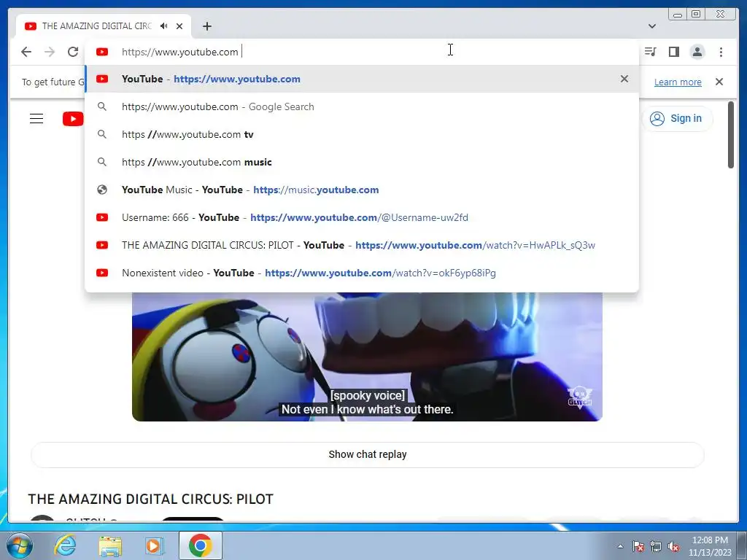This screenshot has height=560, width=747.
Task: Choose the Google Search suggestion
Action: (362, 106)
